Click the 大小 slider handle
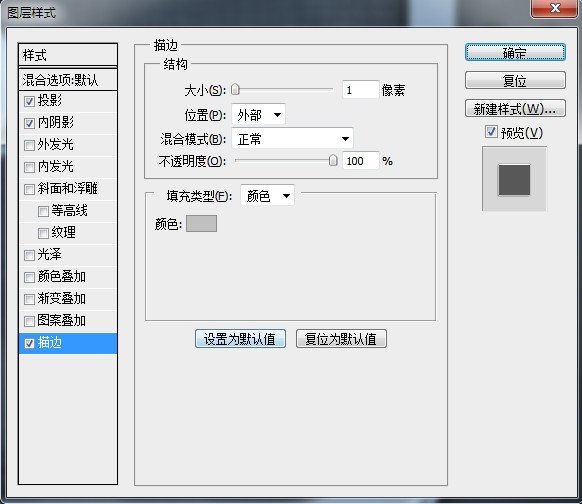Screen dimensions: 582x504 235,89
